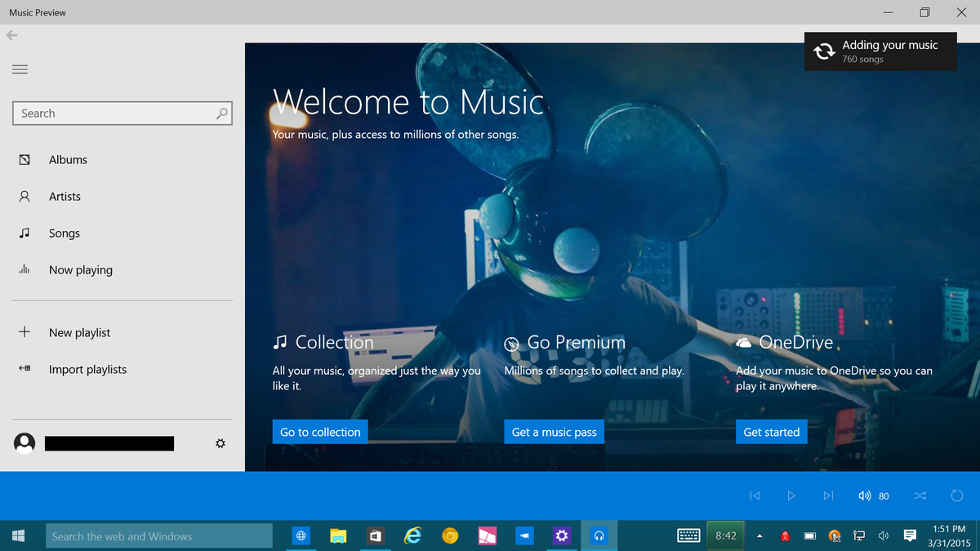The image size is (980, 551).
Task: Click inside the music Search box
Action: point(114,113)
